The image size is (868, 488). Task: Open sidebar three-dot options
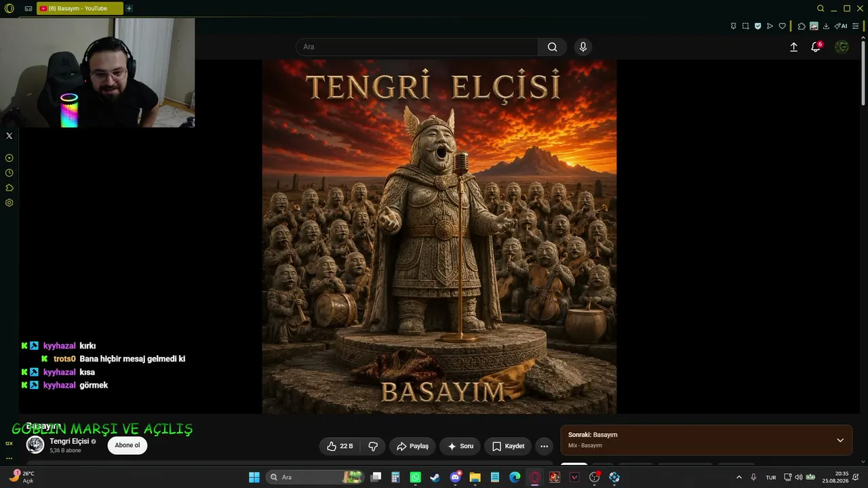click(9, 457)
